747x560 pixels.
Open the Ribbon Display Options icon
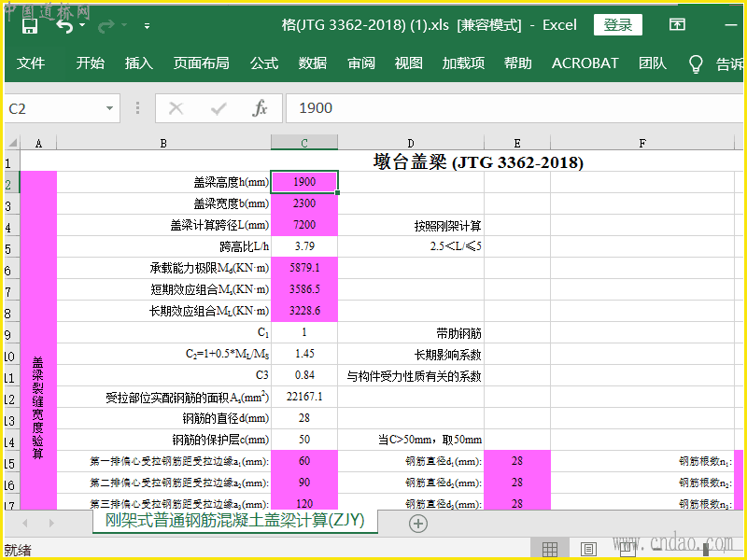(678, 25)
